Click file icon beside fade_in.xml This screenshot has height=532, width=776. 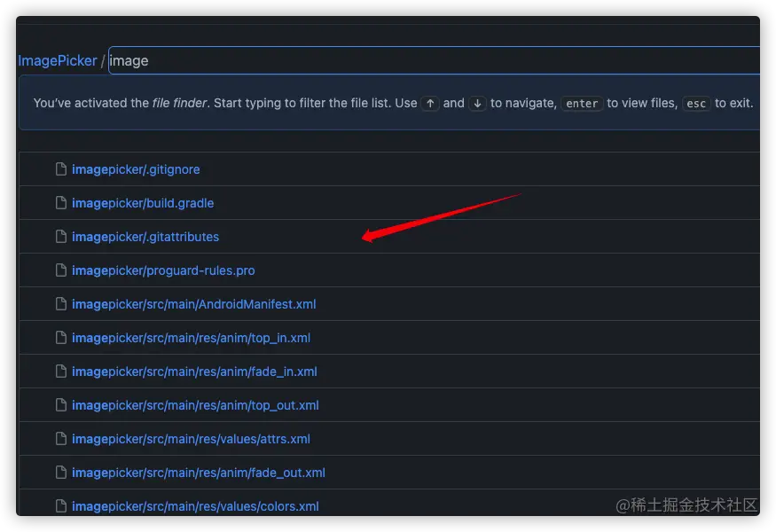(x=61, y=372)
